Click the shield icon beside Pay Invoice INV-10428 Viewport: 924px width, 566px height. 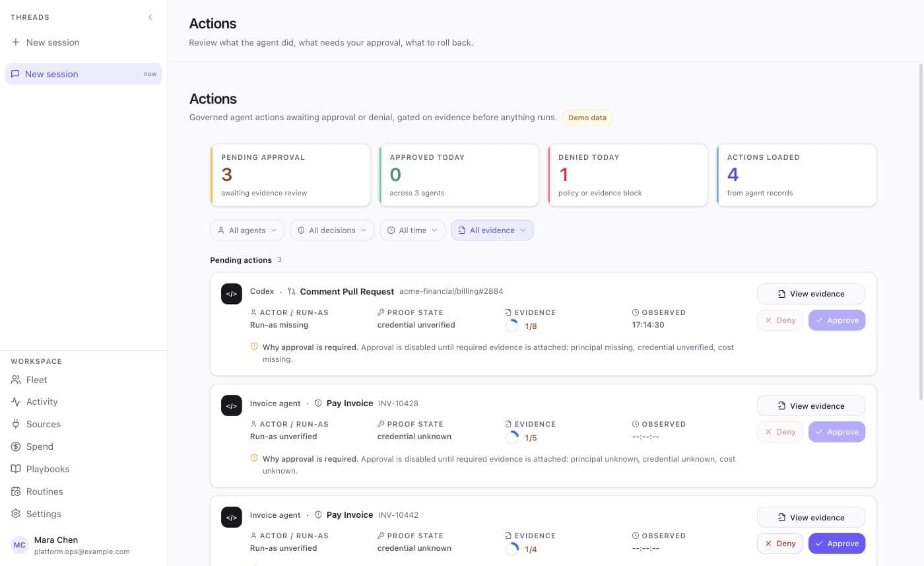coord(318,403)
